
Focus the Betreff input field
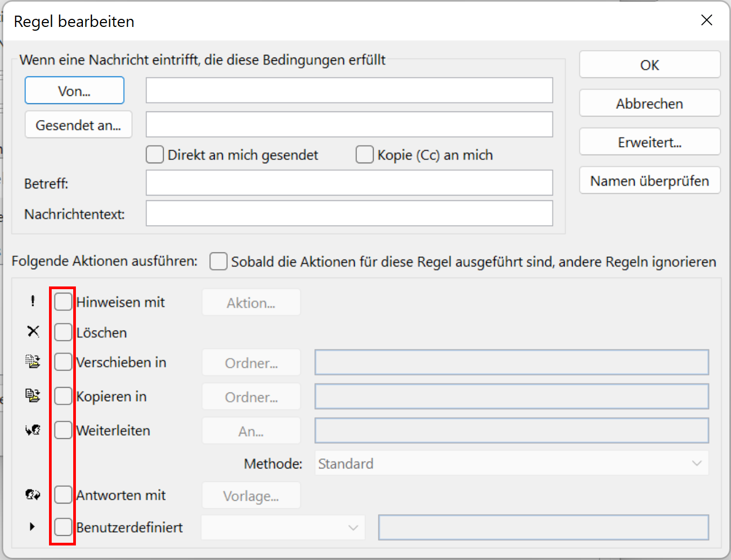349,183
